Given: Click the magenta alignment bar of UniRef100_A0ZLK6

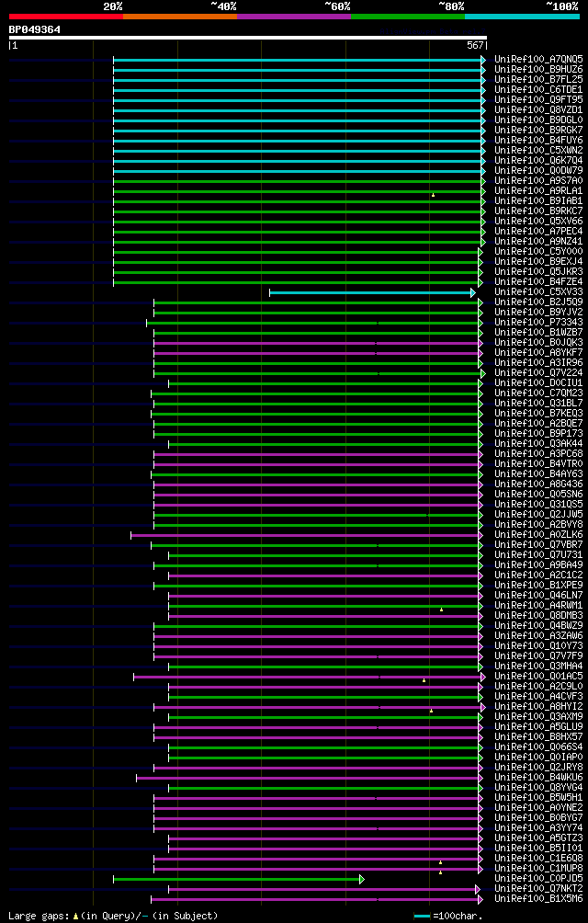Looking at the screenshot, I should click(304, 535).
